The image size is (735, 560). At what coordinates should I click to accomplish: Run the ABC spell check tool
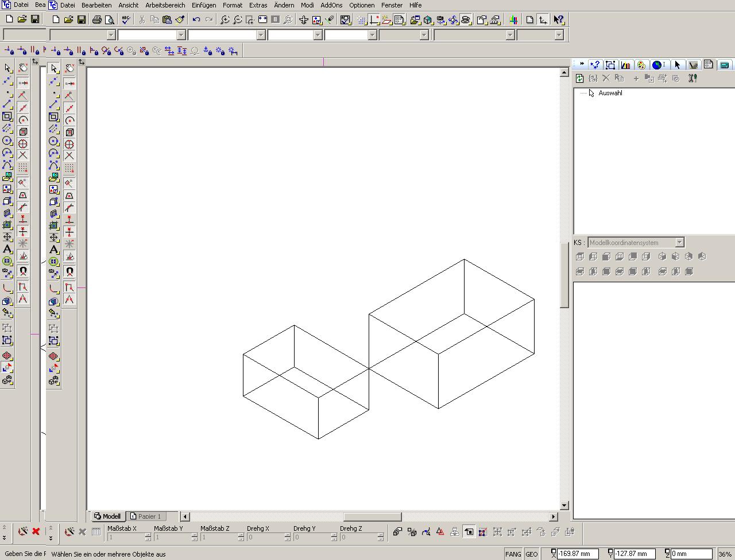[x=126, y=20]
